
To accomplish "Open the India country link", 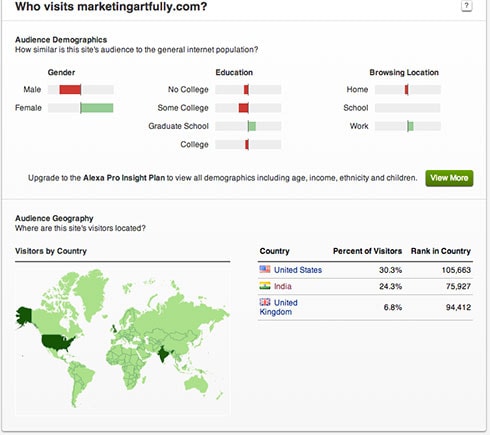I will click(283, 286).
